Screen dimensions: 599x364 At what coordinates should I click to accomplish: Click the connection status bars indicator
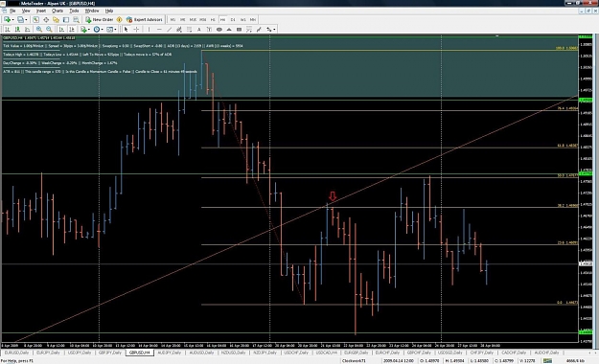[547, 360]
